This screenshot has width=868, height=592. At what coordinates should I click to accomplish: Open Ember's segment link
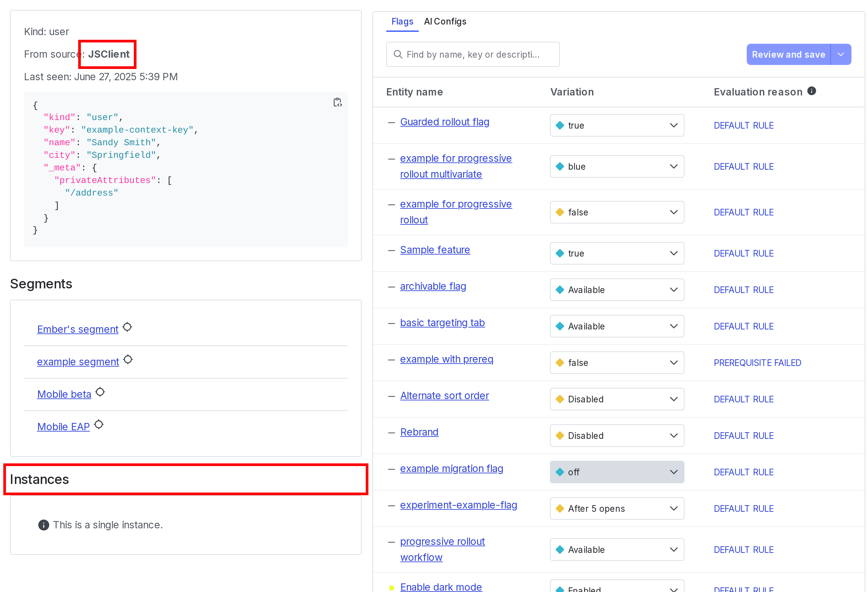click(78, 329)
